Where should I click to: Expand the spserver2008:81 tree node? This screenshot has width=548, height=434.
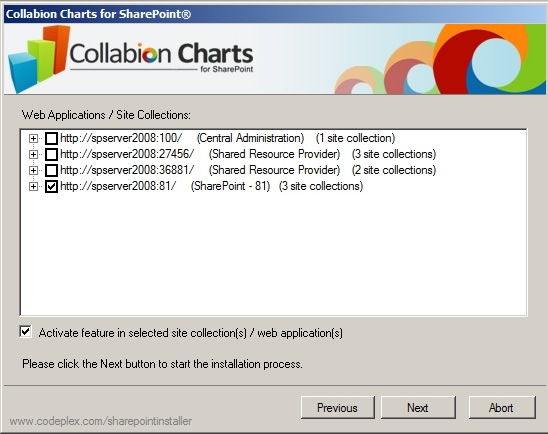point(33,186)
